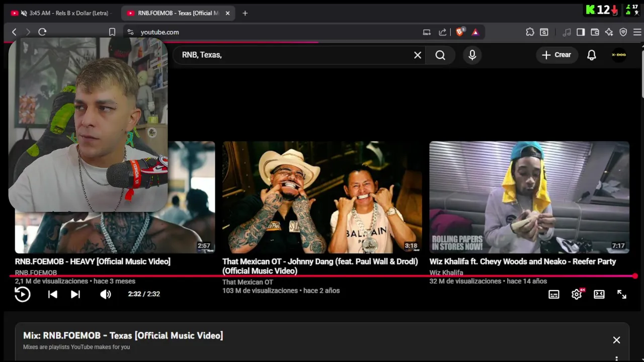Image resolution: width=644 pixels, height=362 pixels.
Task: Click the 17 / 9 stats overlay widget
Action: (632, 10)
